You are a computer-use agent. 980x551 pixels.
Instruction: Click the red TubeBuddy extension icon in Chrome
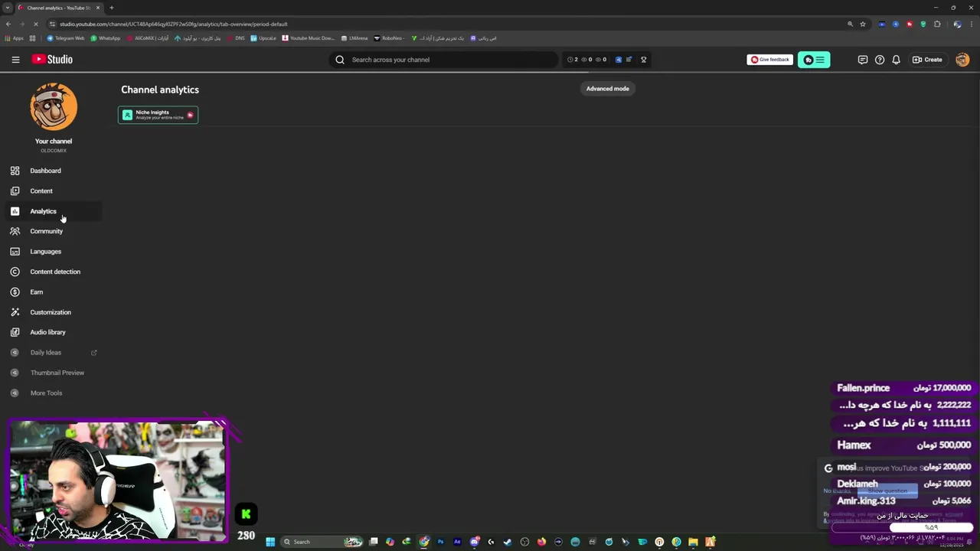click(x=910, y=24)
